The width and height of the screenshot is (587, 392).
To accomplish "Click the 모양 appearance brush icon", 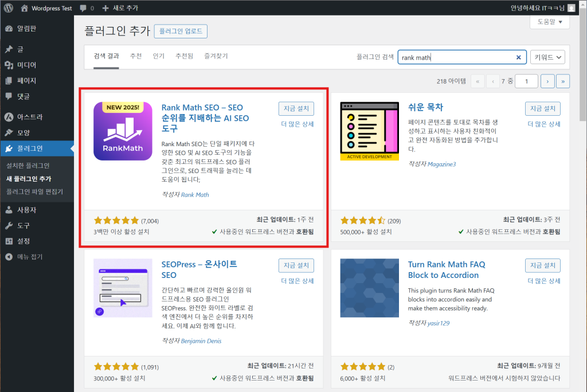I will [9, 132].
